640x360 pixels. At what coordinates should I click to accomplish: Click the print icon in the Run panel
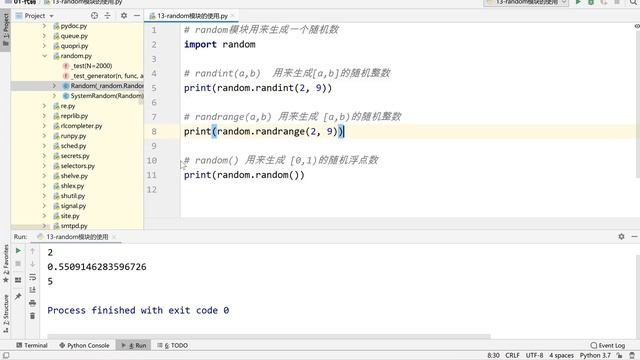pos(33,303)
